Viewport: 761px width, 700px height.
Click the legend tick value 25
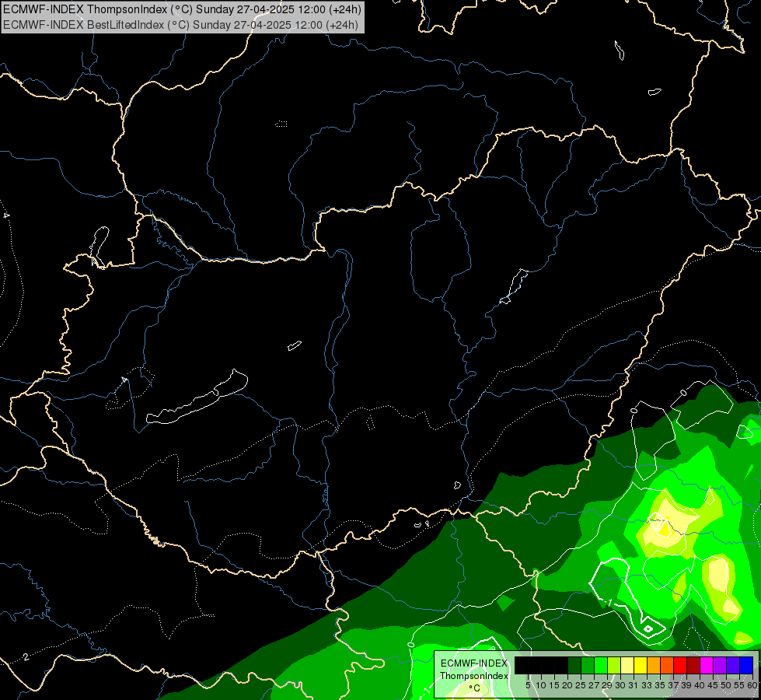(x=581, y=685)
